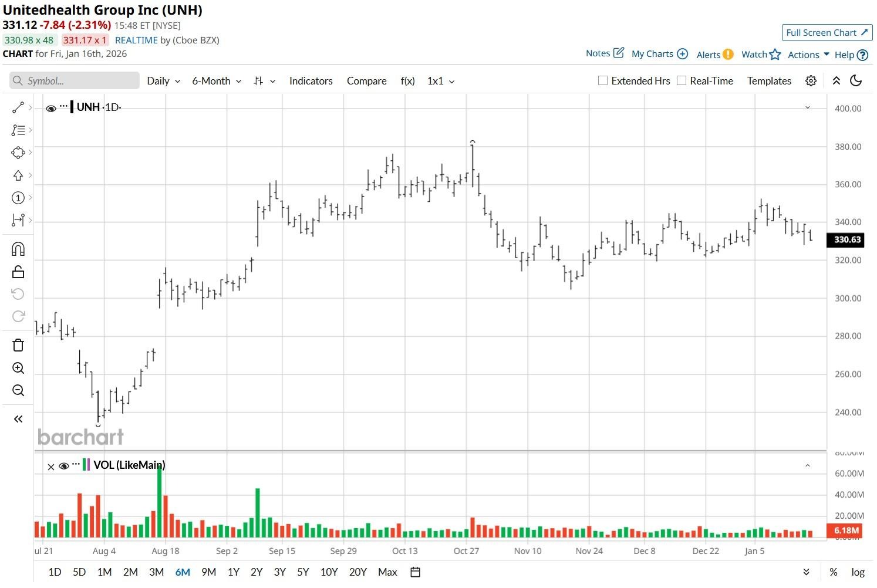Click the undo icon in sidebar

pyautogui.click(x=18, y=294)
